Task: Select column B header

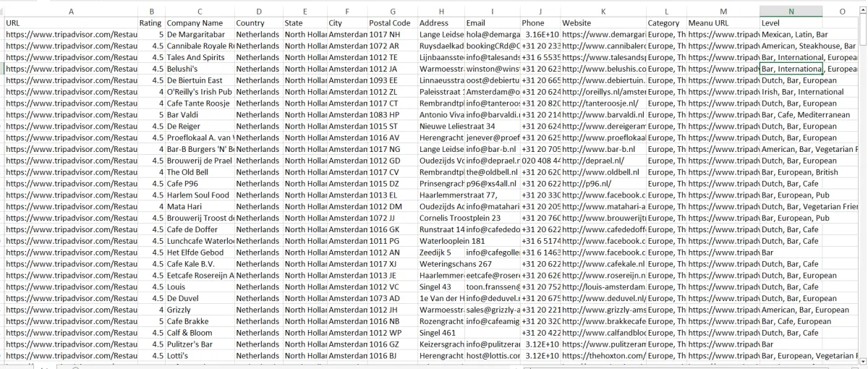Action: pos(151,11)
